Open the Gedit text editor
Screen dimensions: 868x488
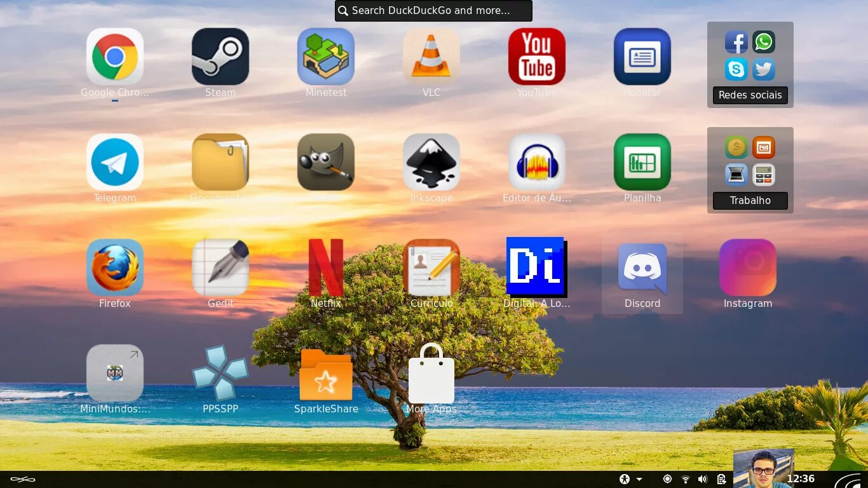[x=220, y=268]
